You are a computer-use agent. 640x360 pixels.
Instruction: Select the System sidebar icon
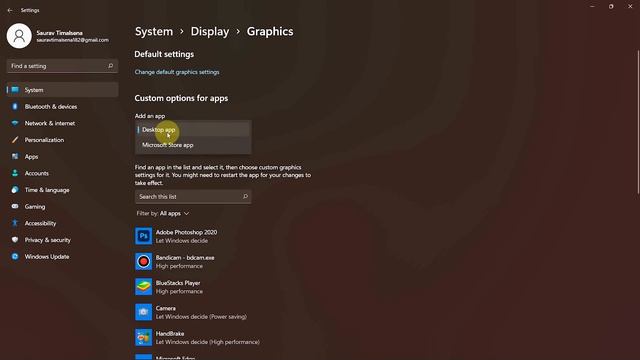15,90
